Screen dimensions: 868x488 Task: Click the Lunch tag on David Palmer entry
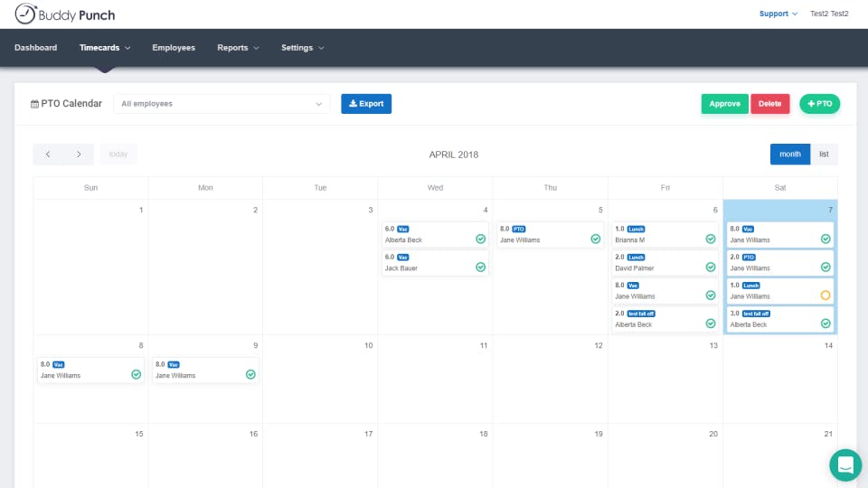[x=636, y=258]
